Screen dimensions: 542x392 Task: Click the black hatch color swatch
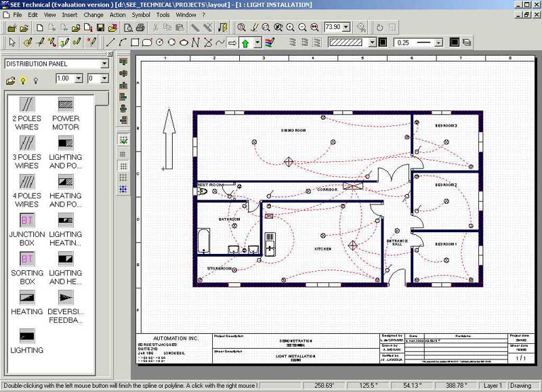tap(383, 43)
